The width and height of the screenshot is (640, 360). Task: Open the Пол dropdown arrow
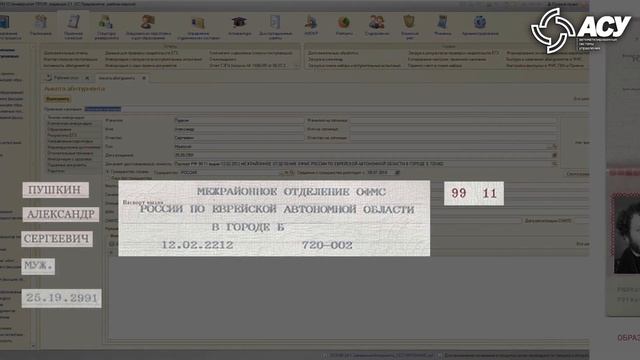tap(549, 147)
